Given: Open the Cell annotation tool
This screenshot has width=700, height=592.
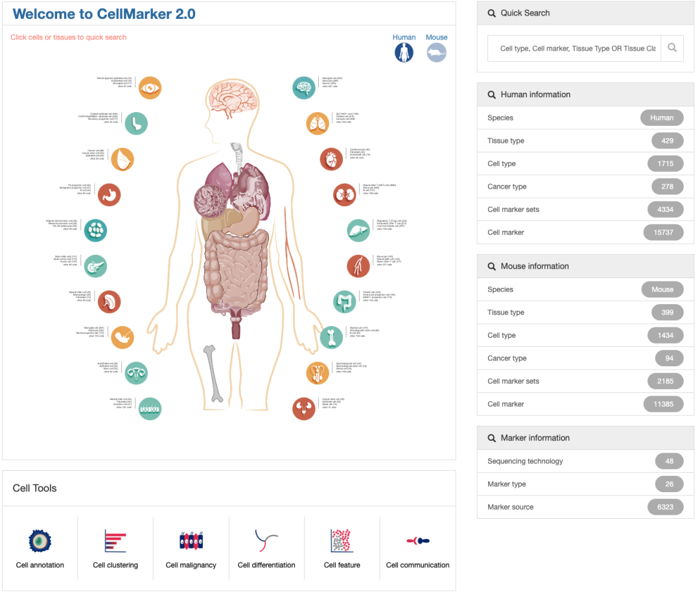Looking at the screenshot, I should tap(40, 549).
